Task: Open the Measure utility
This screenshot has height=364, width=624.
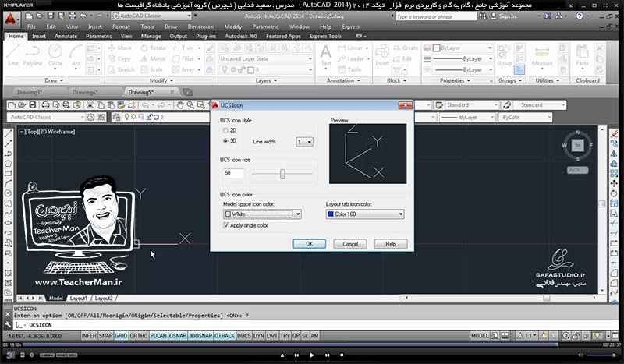Action: [542, 55]
